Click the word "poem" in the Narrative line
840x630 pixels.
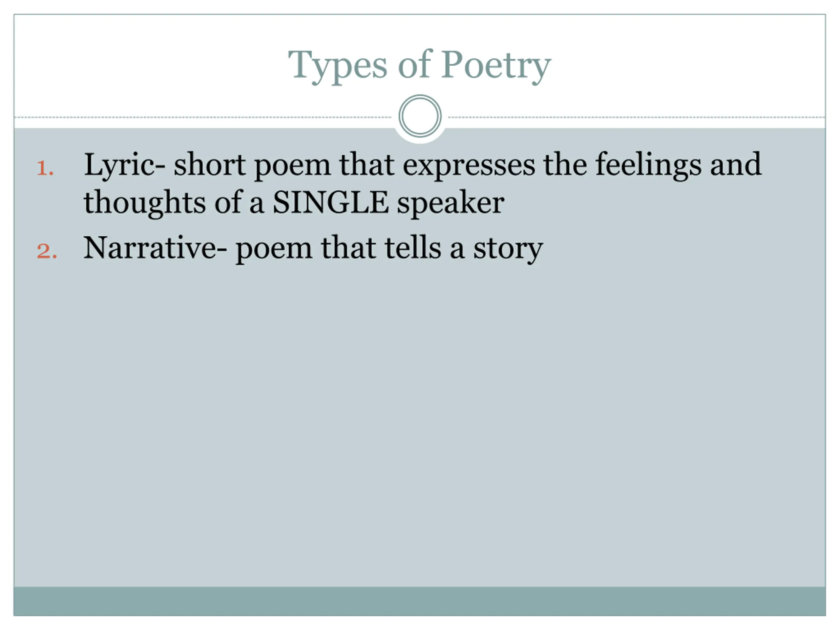[274, 250]
